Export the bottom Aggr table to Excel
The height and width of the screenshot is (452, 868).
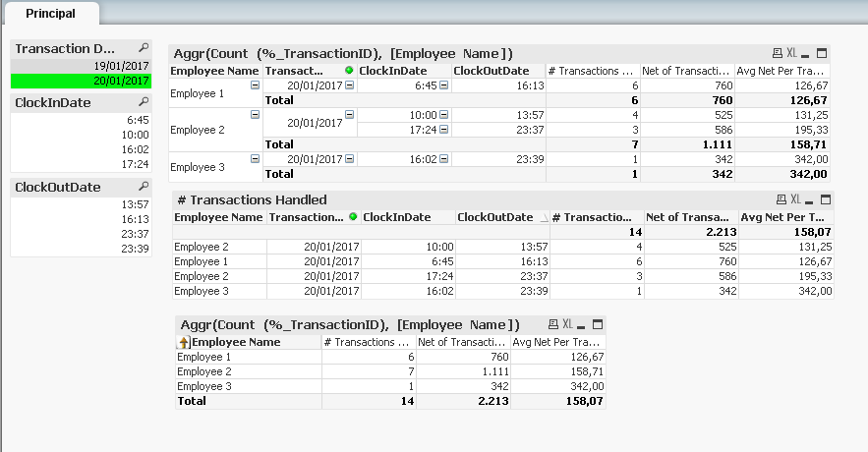point(567,324)
